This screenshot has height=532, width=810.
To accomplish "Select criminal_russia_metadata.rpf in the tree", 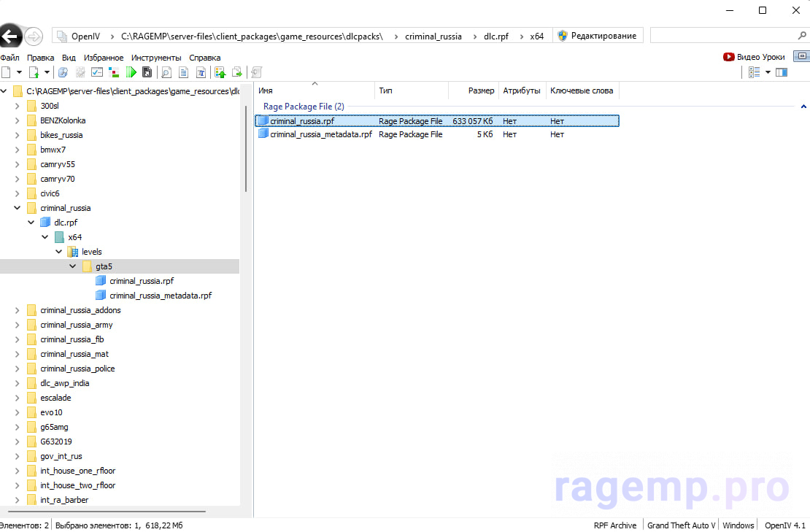I will click(x=161, y=296).
